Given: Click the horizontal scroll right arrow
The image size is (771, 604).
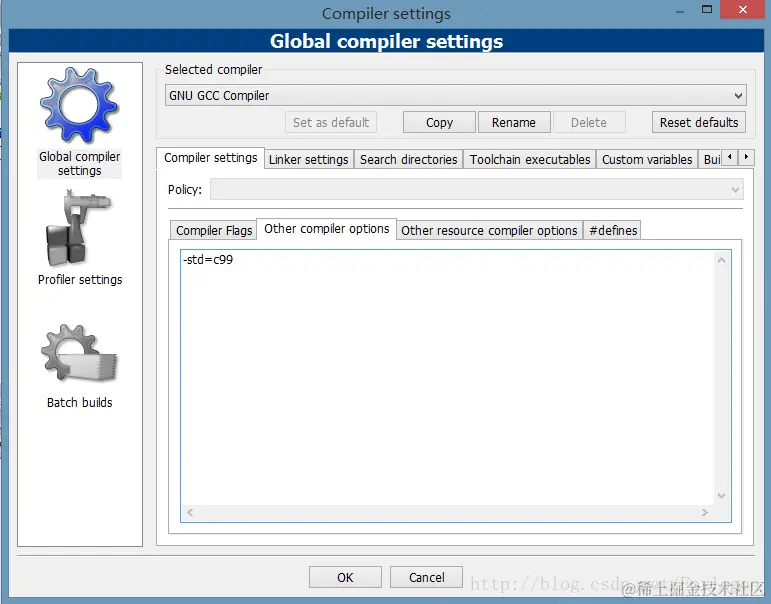Looking at the screenshot, I should (705, 513).
